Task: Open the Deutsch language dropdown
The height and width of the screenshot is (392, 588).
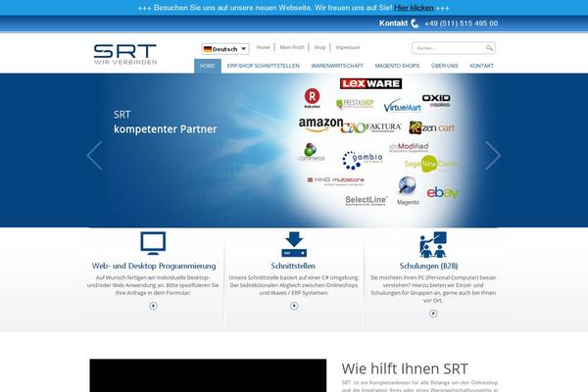Action: (225, 49)
